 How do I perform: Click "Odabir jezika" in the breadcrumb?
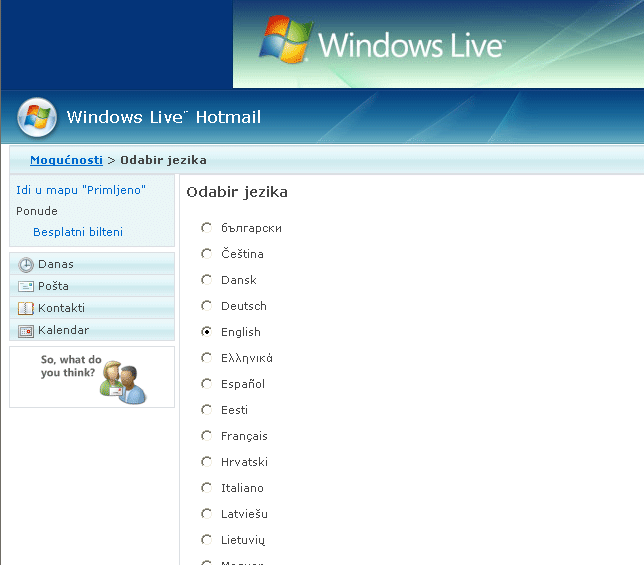[163, 160]
